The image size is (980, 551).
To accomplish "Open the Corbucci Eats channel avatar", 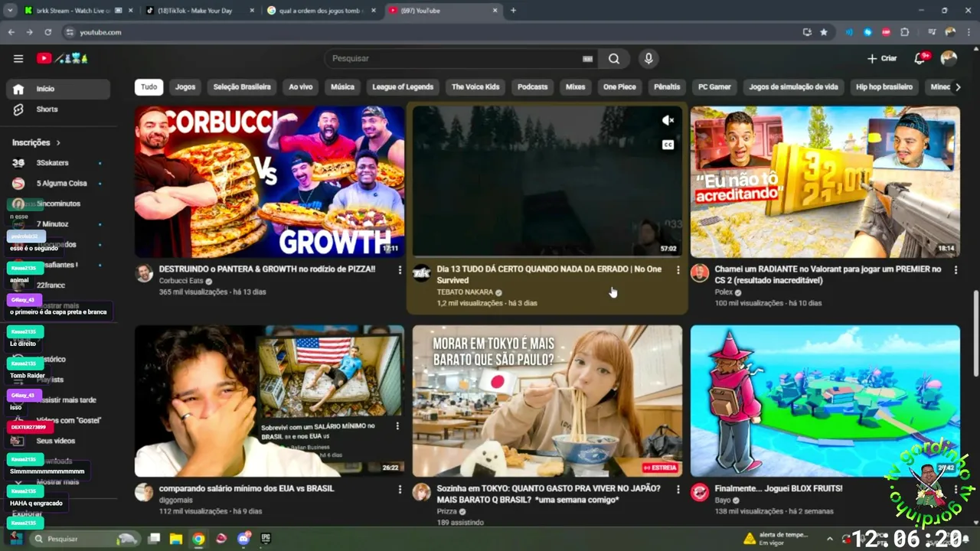I will [x=144, y=273].
